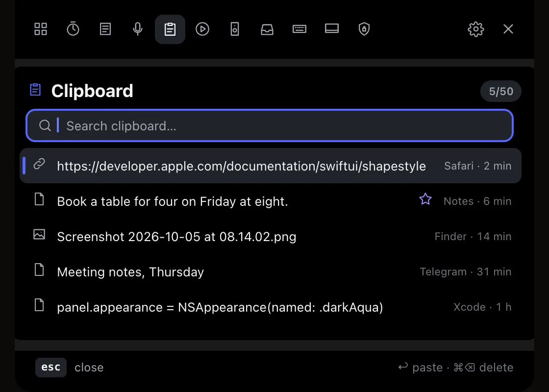Screen dimensions: 549x392
Task: Click image icon of the Screenshot entry
Action: click(x=39, y=234)
